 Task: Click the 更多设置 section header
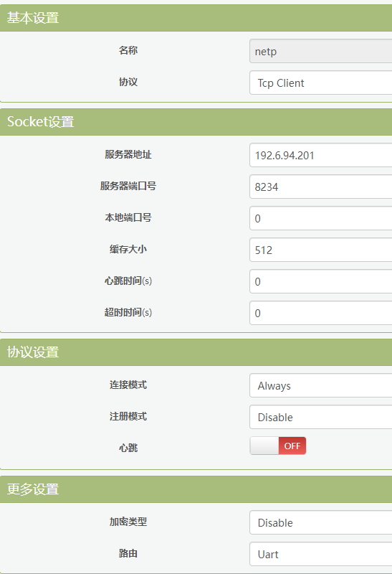click(196, 489)
